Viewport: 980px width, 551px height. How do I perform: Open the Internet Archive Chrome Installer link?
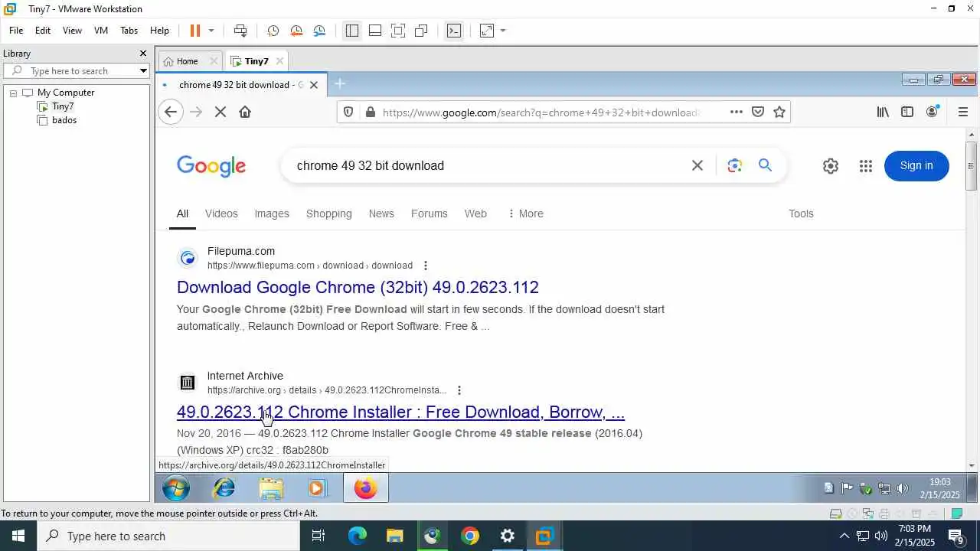click(x=400, y=412)
